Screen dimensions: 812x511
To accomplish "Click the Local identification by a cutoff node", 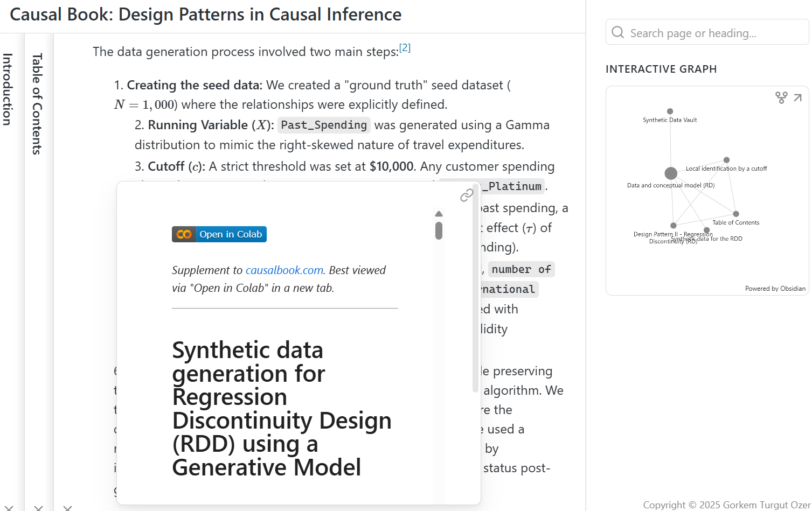I will [x=726, y=160].
